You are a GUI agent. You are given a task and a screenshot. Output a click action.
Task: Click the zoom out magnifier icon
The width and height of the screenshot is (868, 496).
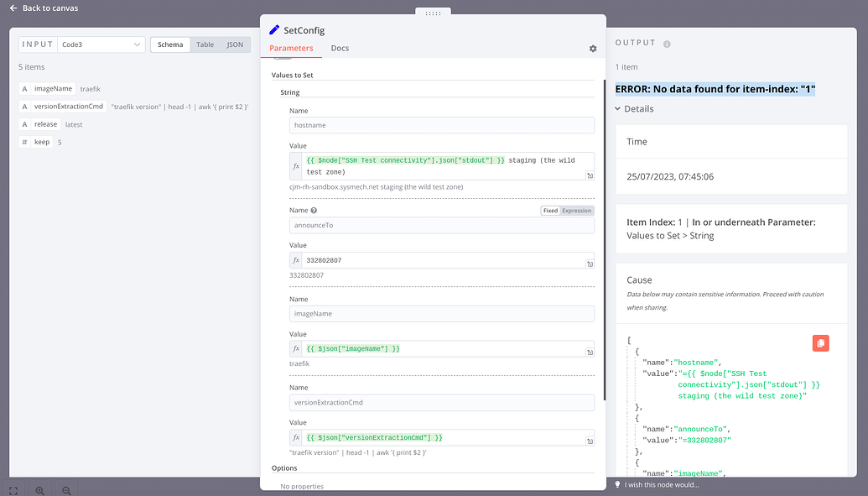pos(66,490)
